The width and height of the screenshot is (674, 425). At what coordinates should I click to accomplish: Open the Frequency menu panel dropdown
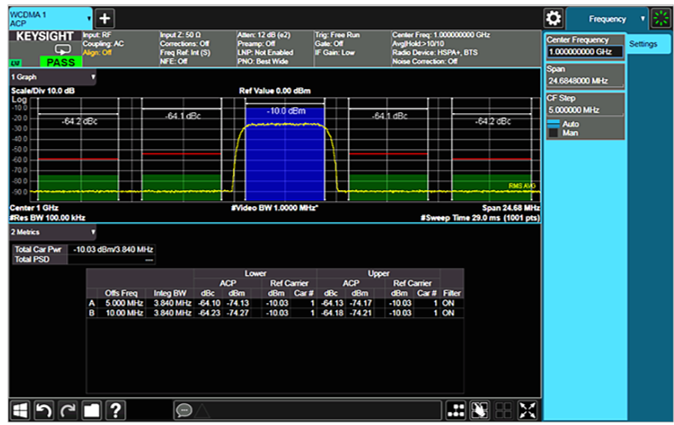pyautogui.click(x=607, y=18)
